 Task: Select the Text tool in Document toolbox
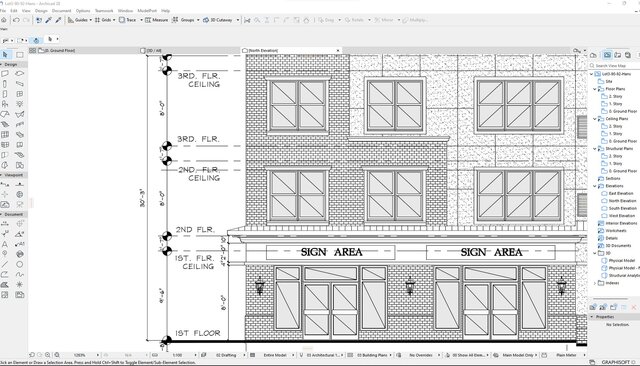click(x=5, y=244)
